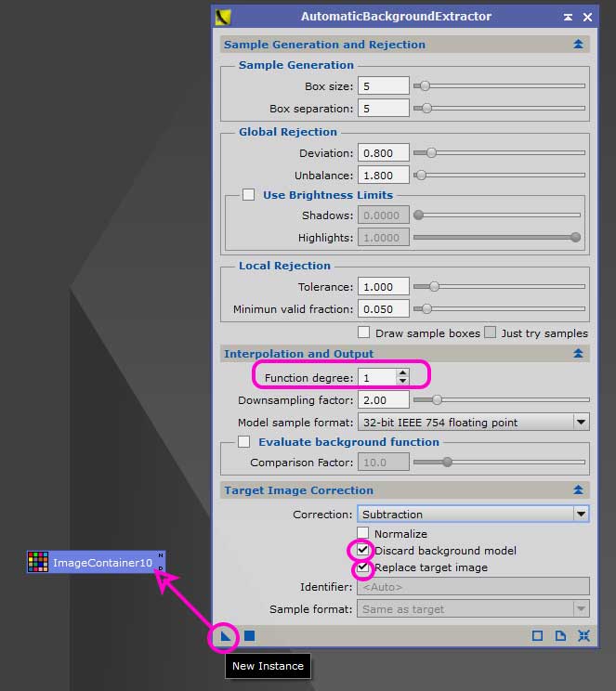This screenshot has height=691, width=616.
Task: Click the Unbalance value field
Action: pos(383,175)
